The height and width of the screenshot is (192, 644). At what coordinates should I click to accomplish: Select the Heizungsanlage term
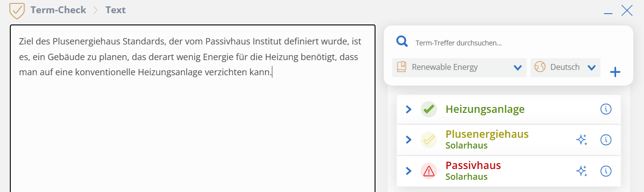[x=485, y=109]
